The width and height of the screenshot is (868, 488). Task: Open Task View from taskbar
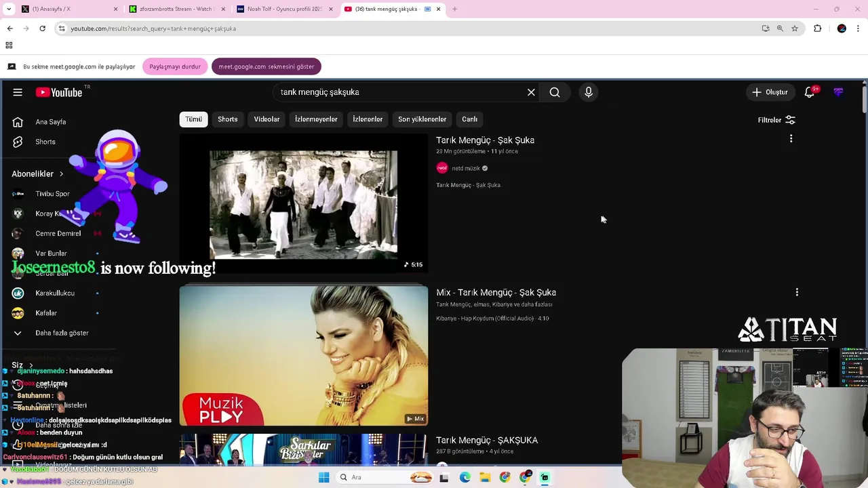point(444,477)
